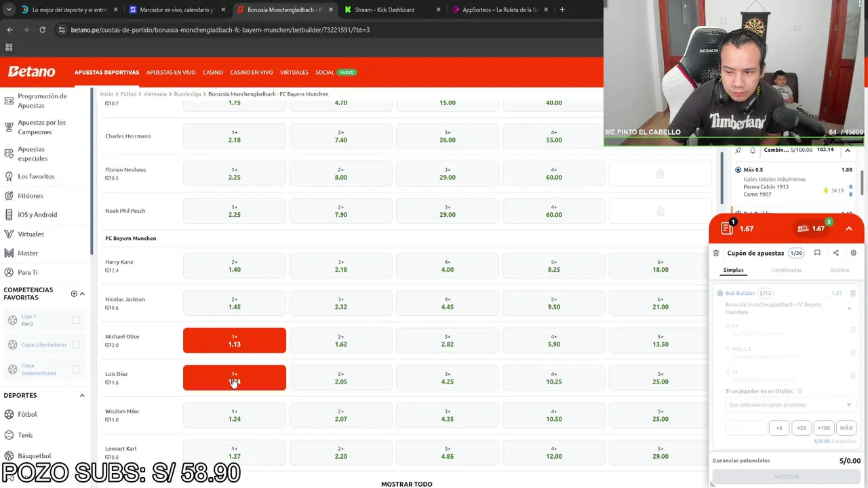Click the Fútbol sport icon in Deportes
The image size is (868, 488).
(9, 414)
